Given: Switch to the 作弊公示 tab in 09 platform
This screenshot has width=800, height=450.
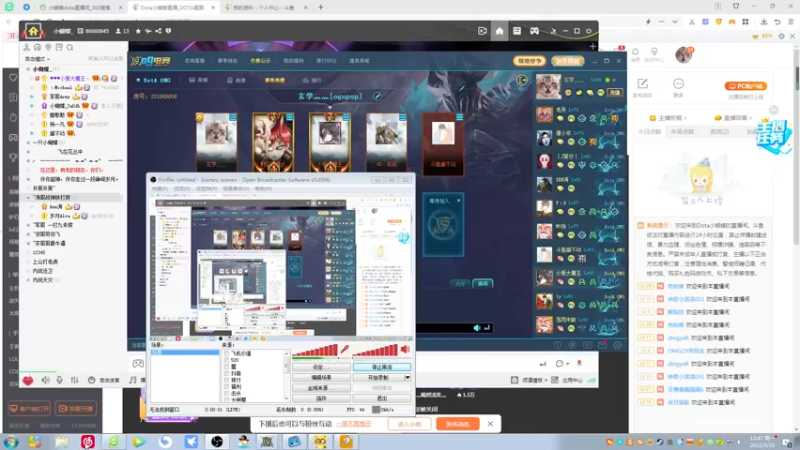Looking at the screenshot, I should click(x=260, y=61).
